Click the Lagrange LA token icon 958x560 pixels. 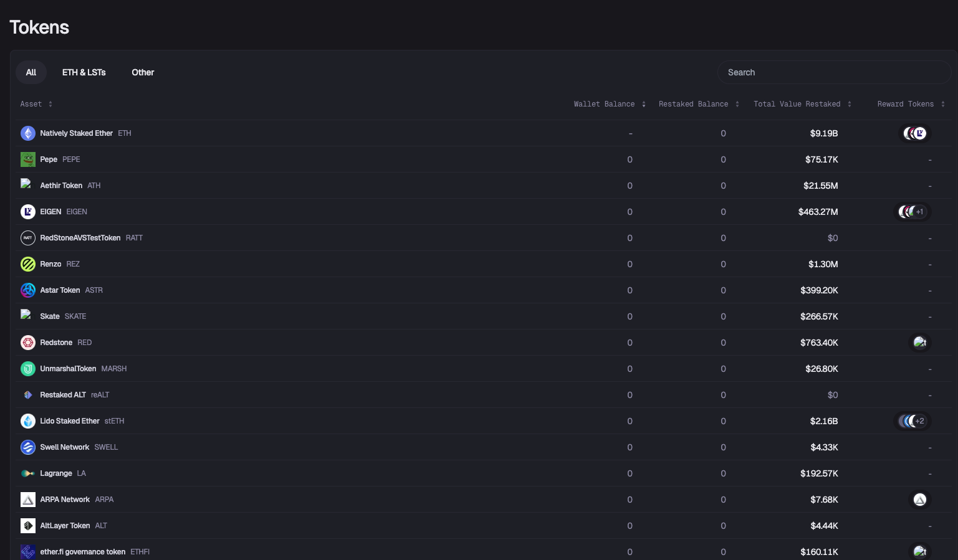tap(28, 473)
